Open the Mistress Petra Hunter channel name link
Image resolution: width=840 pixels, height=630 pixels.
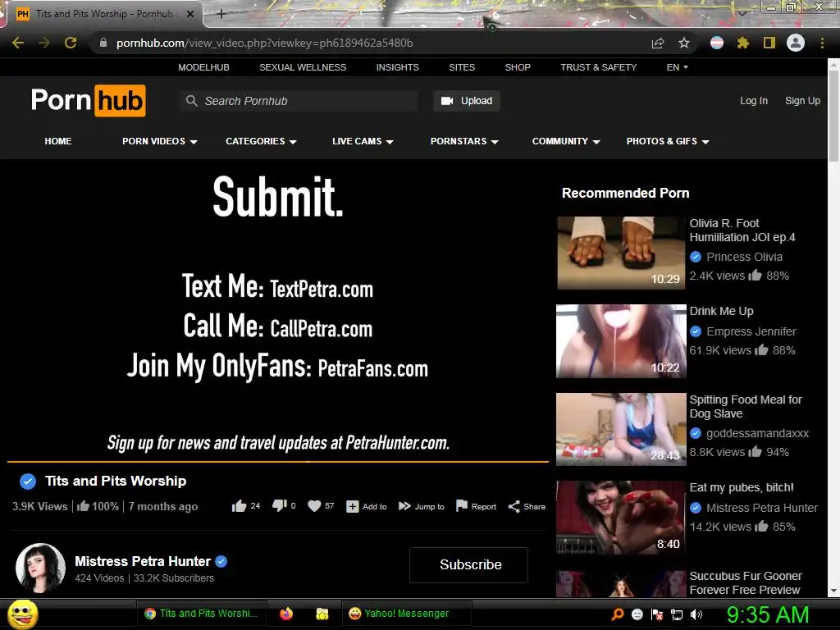(143, 561)
